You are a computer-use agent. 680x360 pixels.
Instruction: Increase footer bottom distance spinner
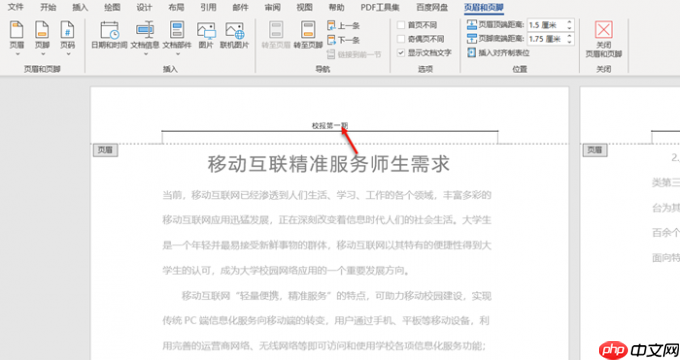(x=569, y=36)
